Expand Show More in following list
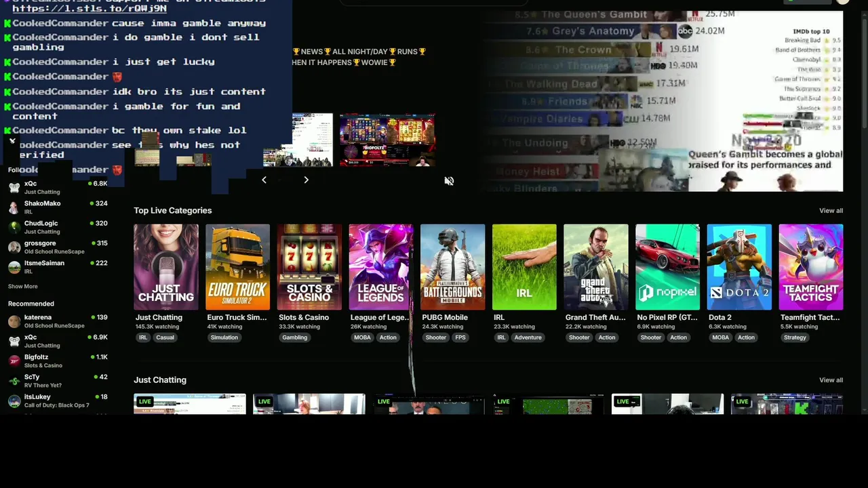This screenshot has height=488, width=868. coord(22,287)
